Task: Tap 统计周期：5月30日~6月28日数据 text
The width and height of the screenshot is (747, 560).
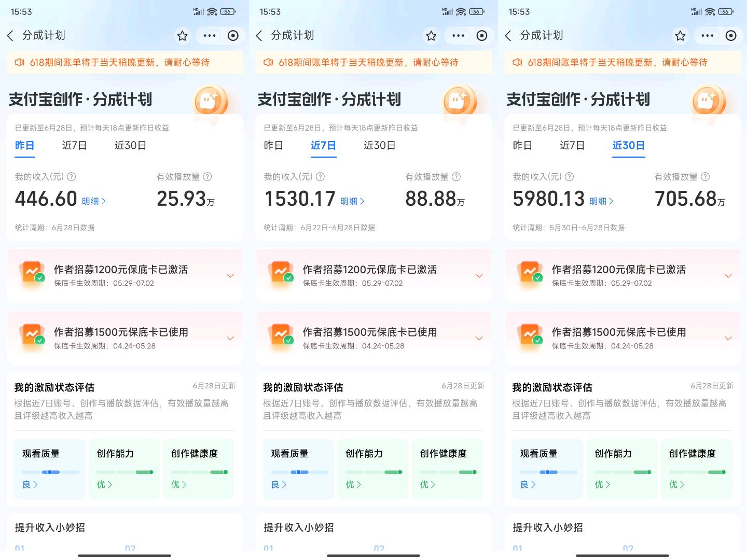Action: (x=569, y=228)
